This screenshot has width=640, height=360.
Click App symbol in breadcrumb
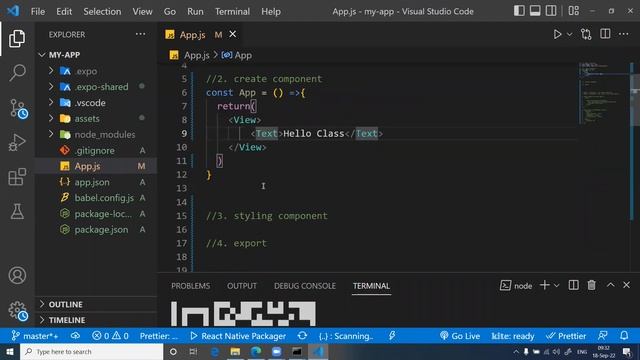pos(237,55)
